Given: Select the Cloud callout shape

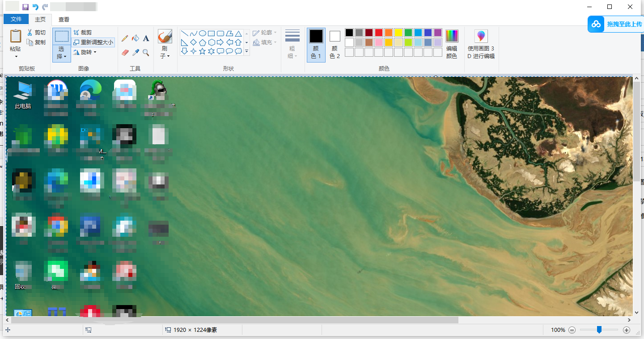Looking at the screenshot, I should click(238, 51).
